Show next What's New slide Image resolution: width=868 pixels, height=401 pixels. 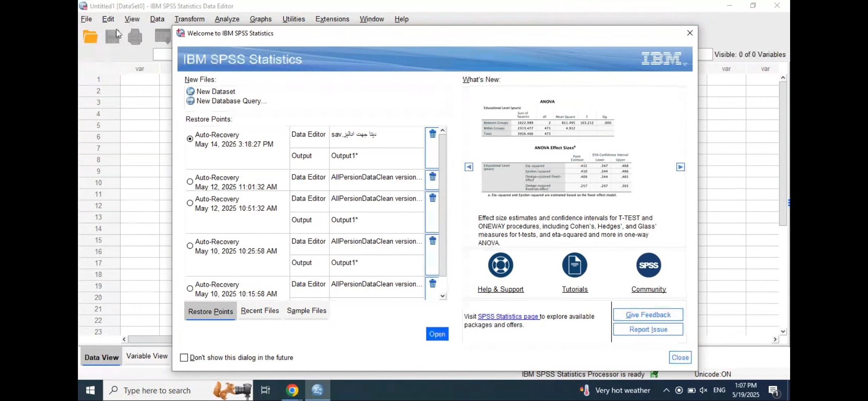click(x=680, y=167)
